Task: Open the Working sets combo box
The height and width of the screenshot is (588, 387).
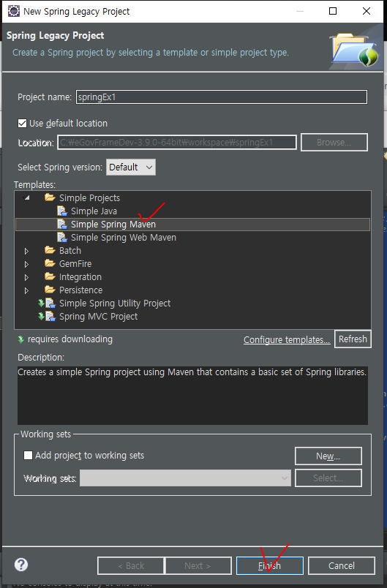Action: point(185,478)
